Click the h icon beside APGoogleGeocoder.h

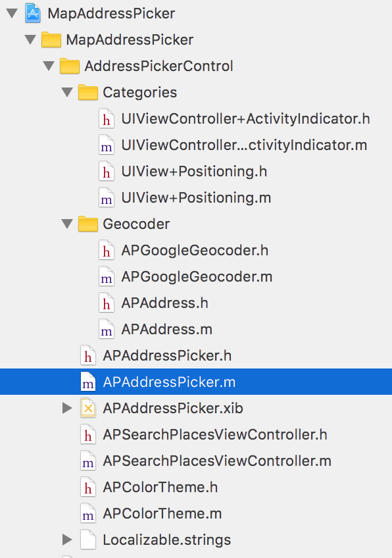(x=107, y=250)
